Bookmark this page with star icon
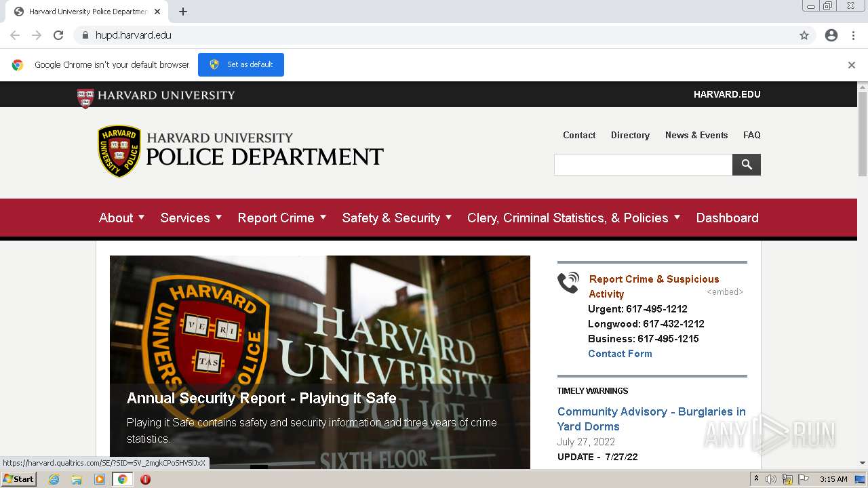 point(804,35)
